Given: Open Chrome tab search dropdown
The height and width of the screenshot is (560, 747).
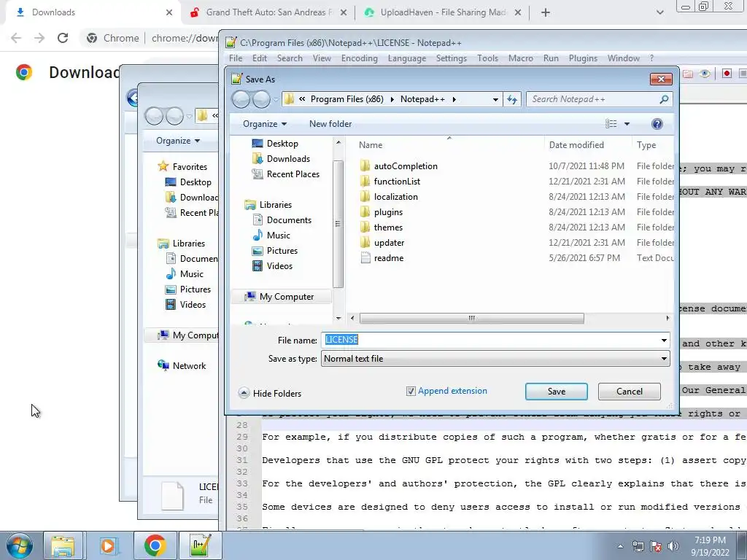Looking at the screenshot, I should tap(659, 12).
